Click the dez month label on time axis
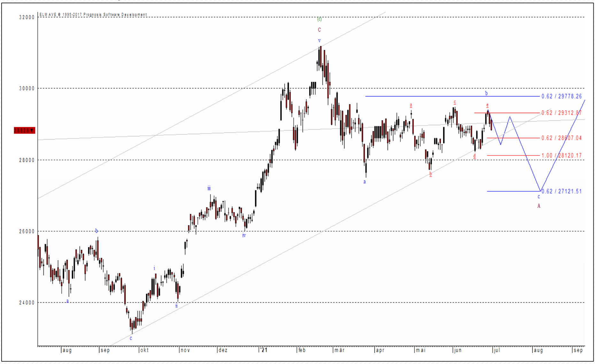This screenshot has width=595, height=364. (223, 350)
